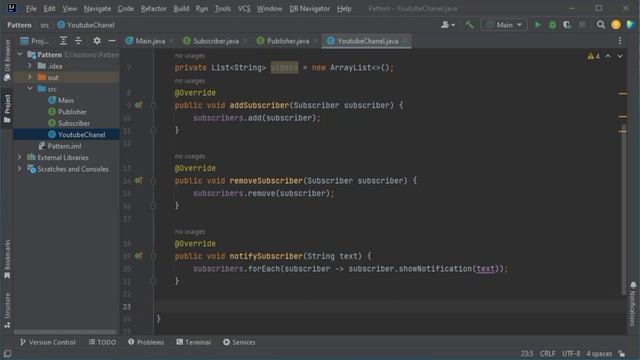This screenshot has width=640, height=360.
Task: Click the Stop process square icon
Action: click(582, 25)
